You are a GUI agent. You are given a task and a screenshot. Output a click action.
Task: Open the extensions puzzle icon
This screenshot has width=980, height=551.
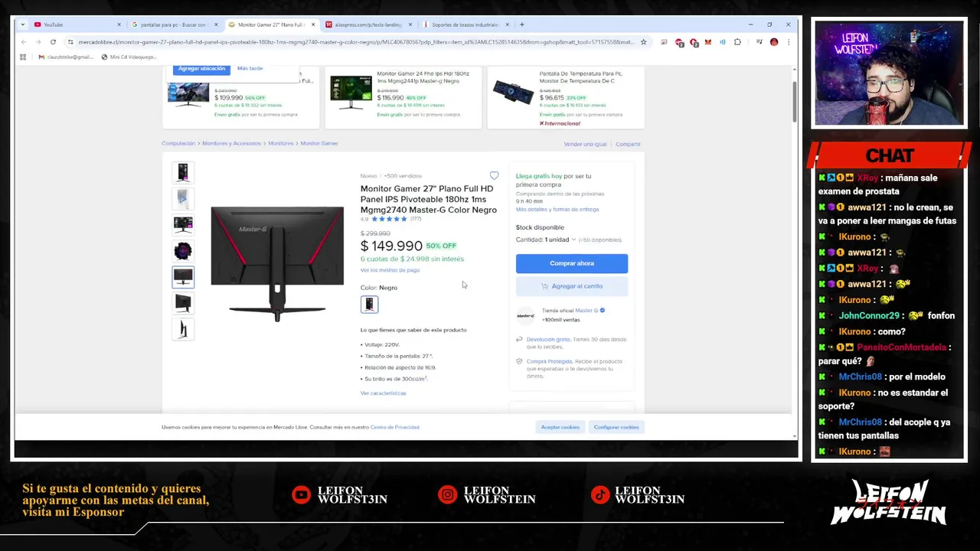pyautogui.click(x=737, y=42)
